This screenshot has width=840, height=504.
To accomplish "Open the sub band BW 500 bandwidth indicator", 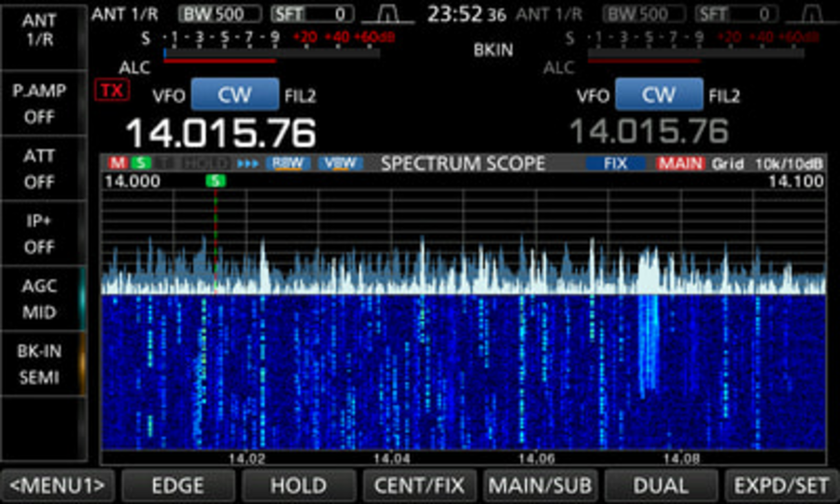I will point(645,14).
